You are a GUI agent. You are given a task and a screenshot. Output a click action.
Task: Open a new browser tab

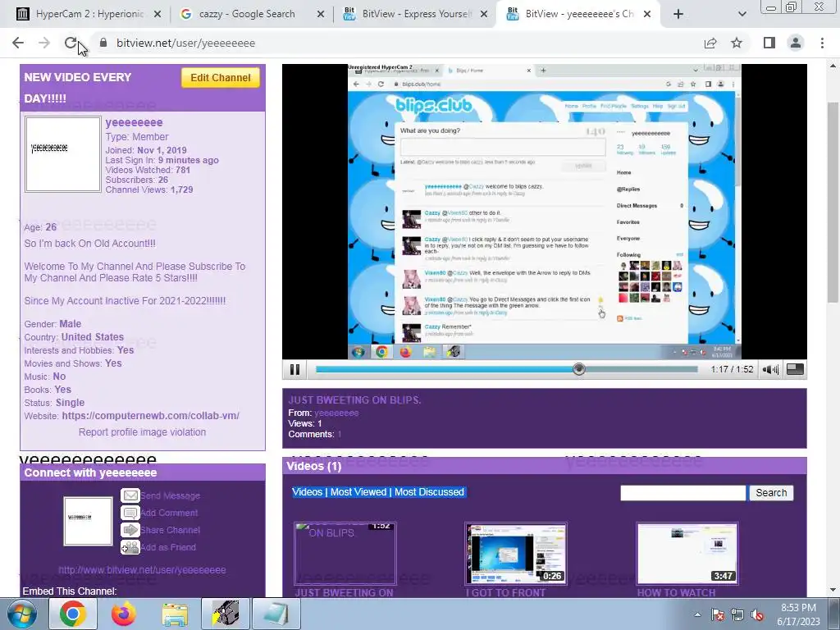tap(678, 14)
